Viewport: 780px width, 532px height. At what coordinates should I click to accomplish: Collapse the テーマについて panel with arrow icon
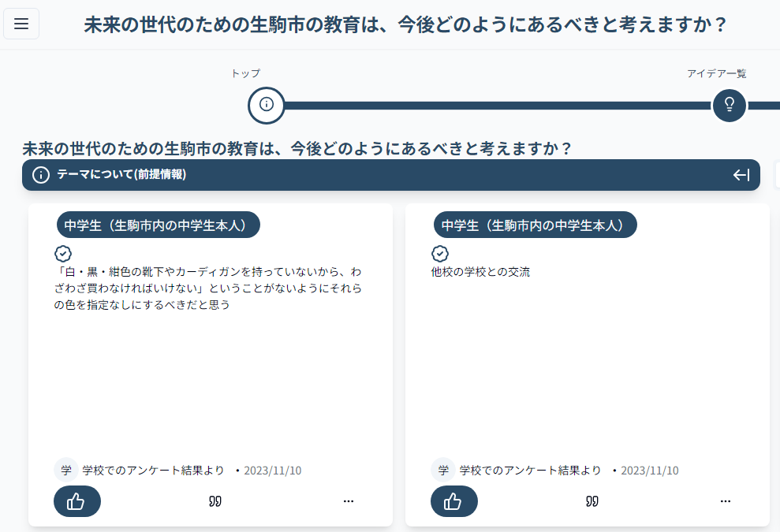[x=741, y=175]
